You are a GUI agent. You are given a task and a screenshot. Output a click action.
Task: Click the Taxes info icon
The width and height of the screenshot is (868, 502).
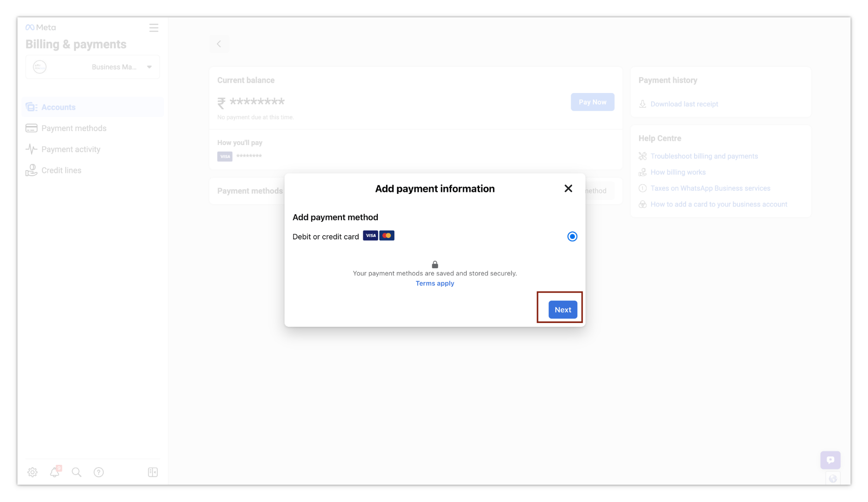(642, 188)
